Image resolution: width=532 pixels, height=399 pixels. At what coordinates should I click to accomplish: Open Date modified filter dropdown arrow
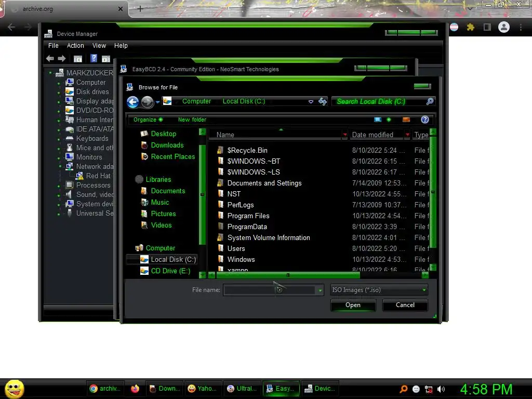point(407,135)
